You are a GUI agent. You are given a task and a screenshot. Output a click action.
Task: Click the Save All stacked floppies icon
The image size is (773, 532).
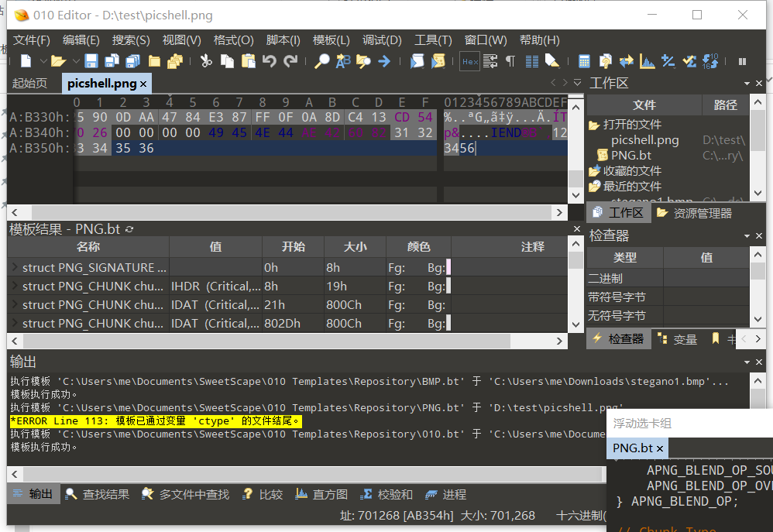pyautogui.click(x=132, y=61)
